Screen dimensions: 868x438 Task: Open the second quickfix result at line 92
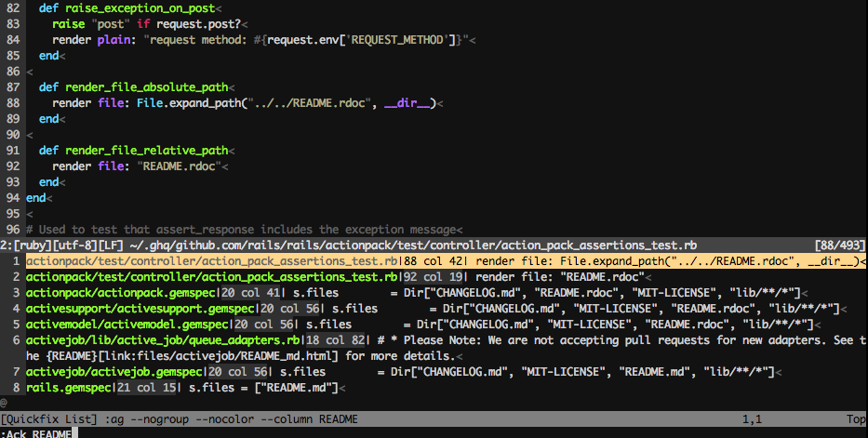click(x=212, y=277)
